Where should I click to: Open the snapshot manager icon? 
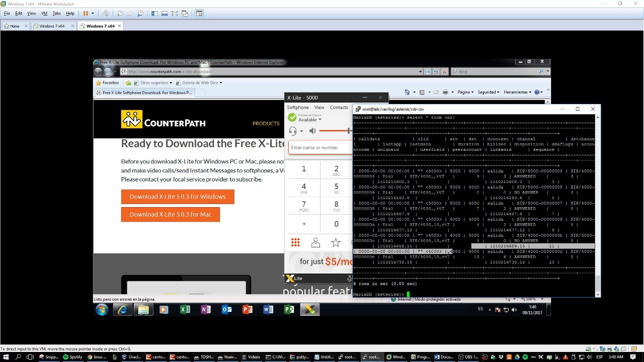pyautogui.click(x=140, y=14)
